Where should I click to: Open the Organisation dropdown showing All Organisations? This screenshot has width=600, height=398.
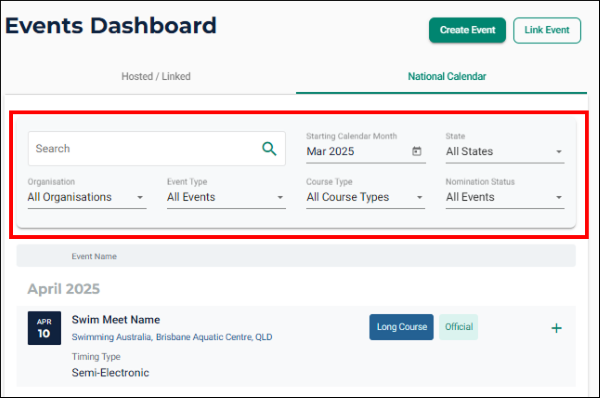pyautogui.click(x=87, y=197)
